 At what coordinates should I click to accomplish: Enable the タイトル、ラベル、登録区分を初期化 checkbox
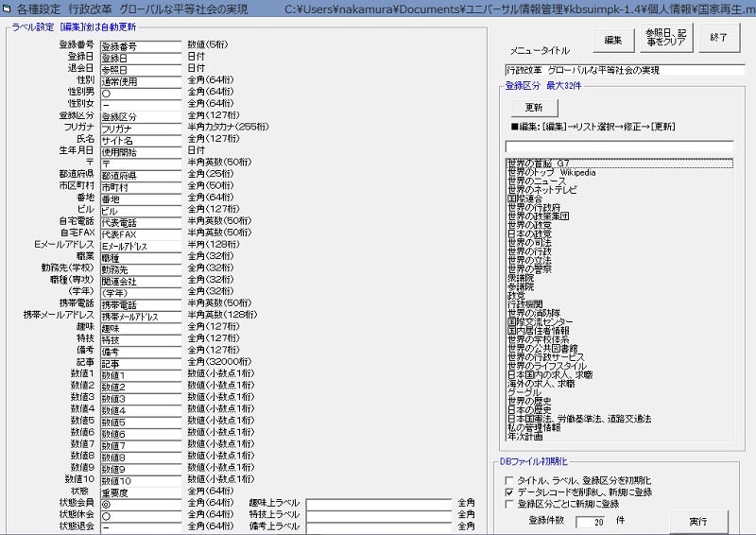(x=509, y=481)
